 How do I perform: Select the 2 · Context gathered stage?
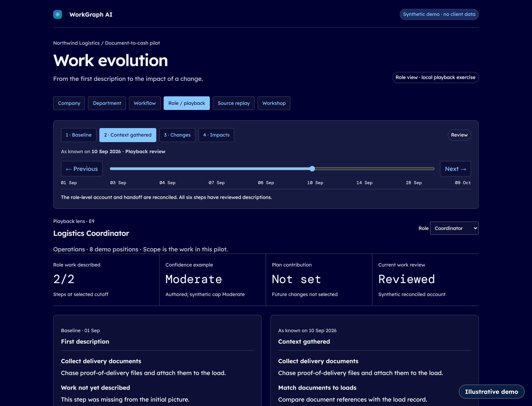click(x=128, y=135)
